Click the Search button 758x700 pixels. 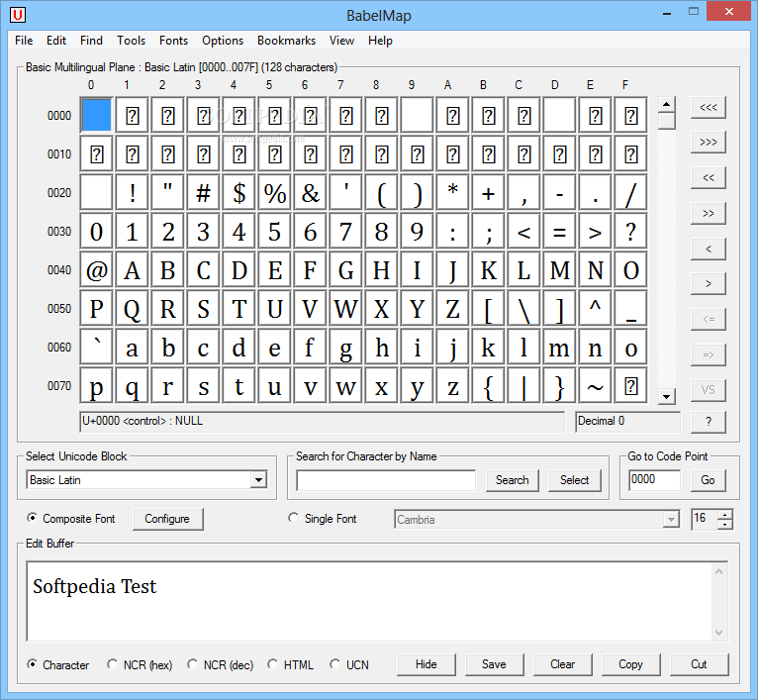click(513, 480)
